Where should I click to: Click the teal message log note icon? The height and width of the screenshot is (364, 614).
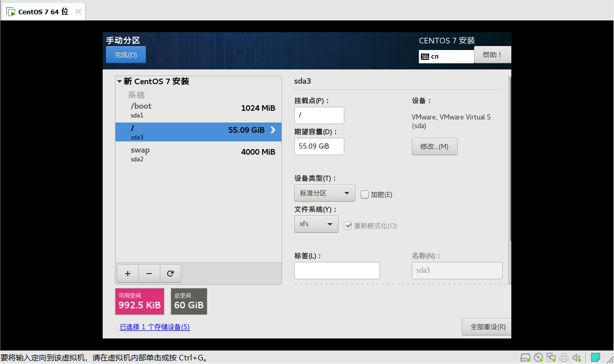(x=596, y=357)
